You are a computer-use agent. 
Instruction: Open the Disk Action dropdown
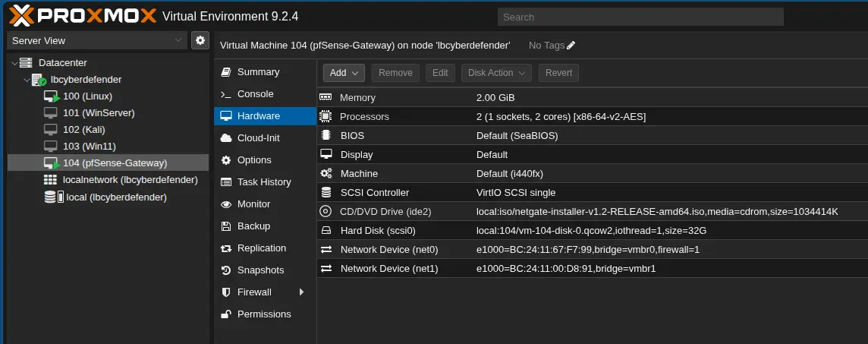496,73
